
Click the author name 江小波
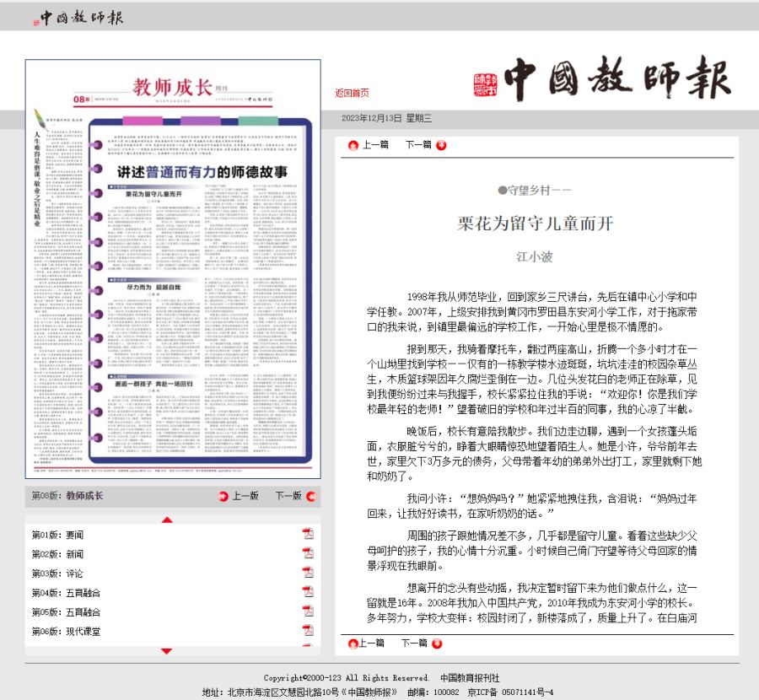pos(535,256)
